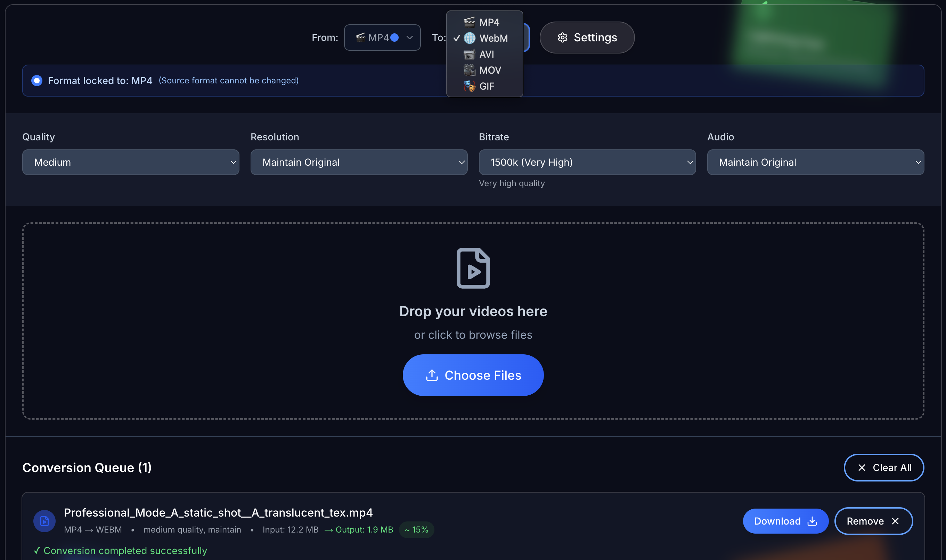Click the "Conversion Queue (1)" heading
Screen dimensions: 946x560
[x=87, y=468]
